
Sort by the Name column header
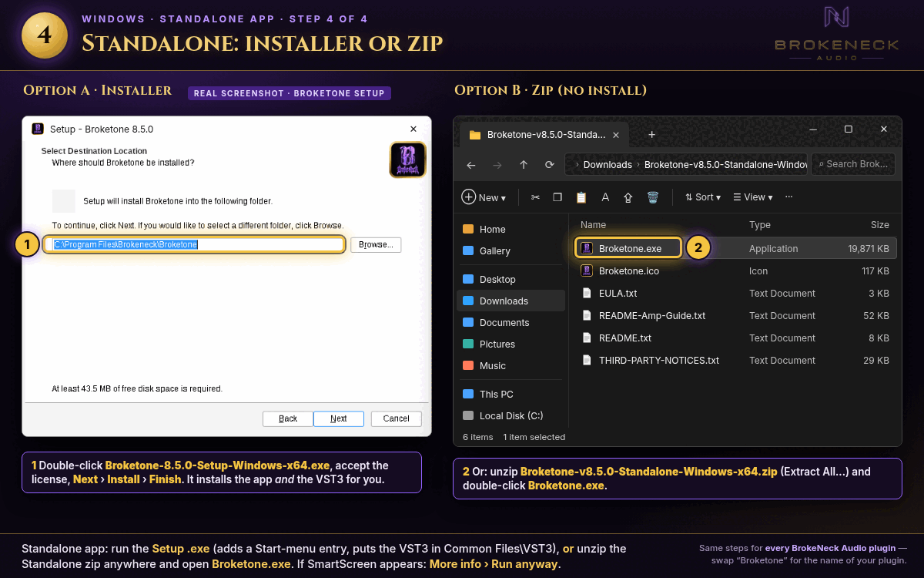click(593, 225)
